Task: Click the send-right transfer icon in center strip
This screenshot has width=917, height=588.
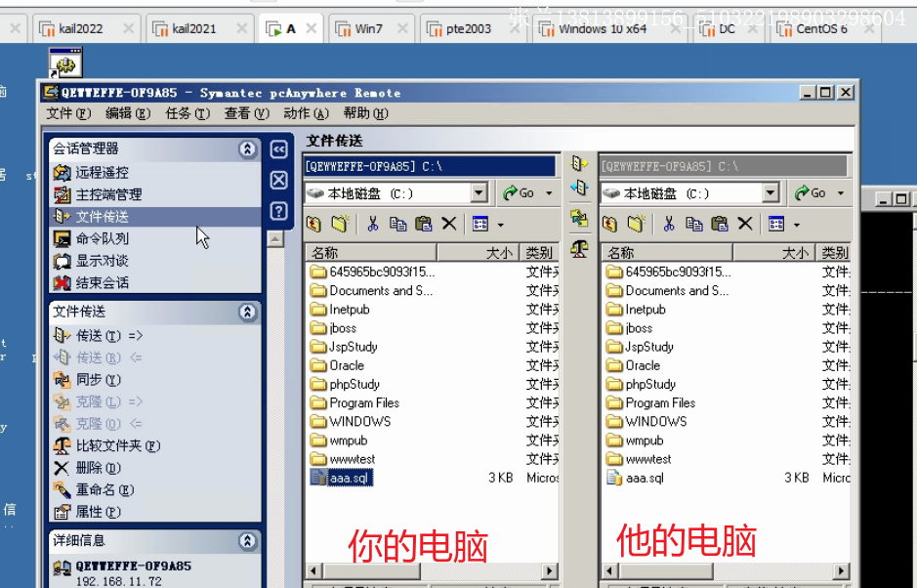Action: click(579, 163)
